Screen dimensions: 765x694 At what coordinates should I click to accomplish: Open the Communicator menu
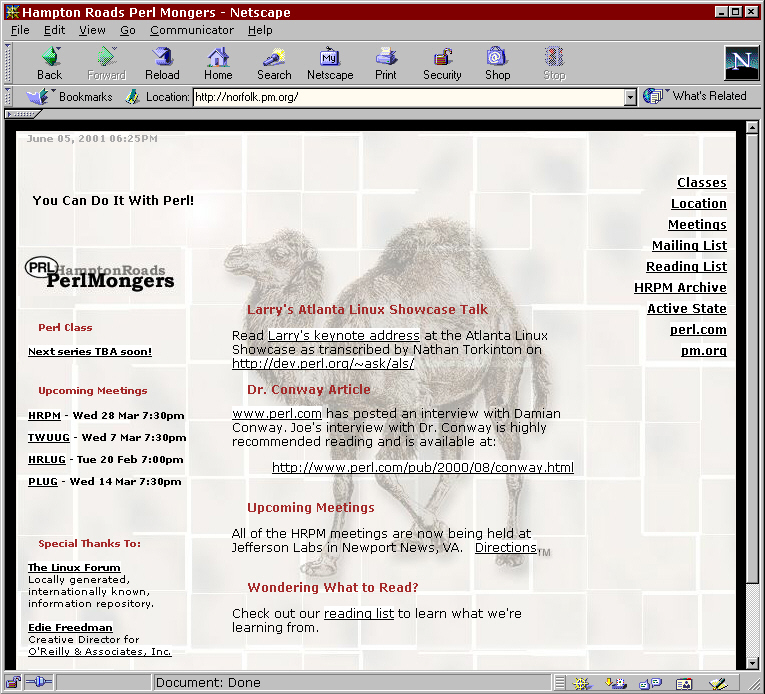click(192, 30)
